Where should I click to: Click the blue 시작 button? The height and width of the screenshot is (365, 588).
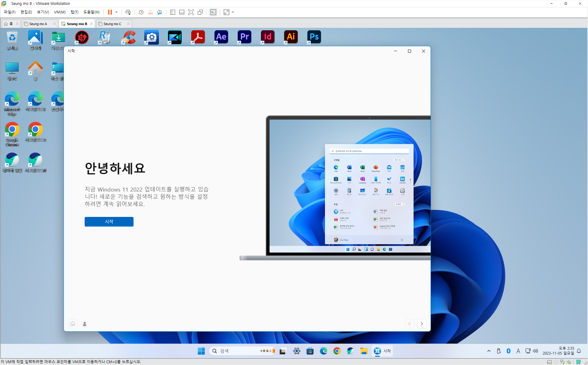109,222
